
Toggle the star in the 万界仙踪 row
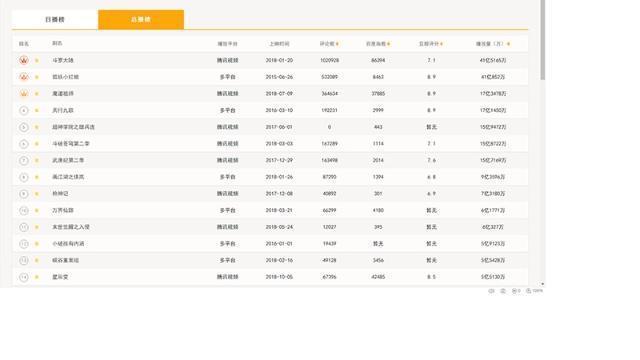[x=37, y=211]
